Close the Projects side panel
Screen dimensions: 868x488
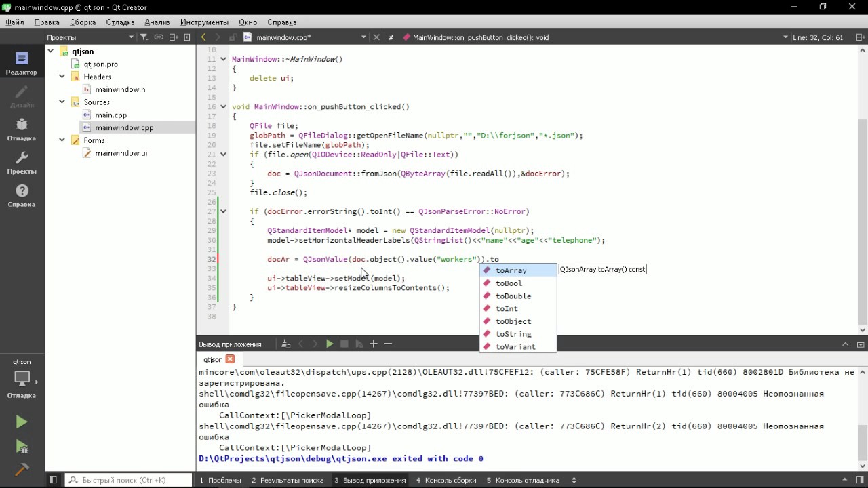pyautogui.click(x=188, y=37)
